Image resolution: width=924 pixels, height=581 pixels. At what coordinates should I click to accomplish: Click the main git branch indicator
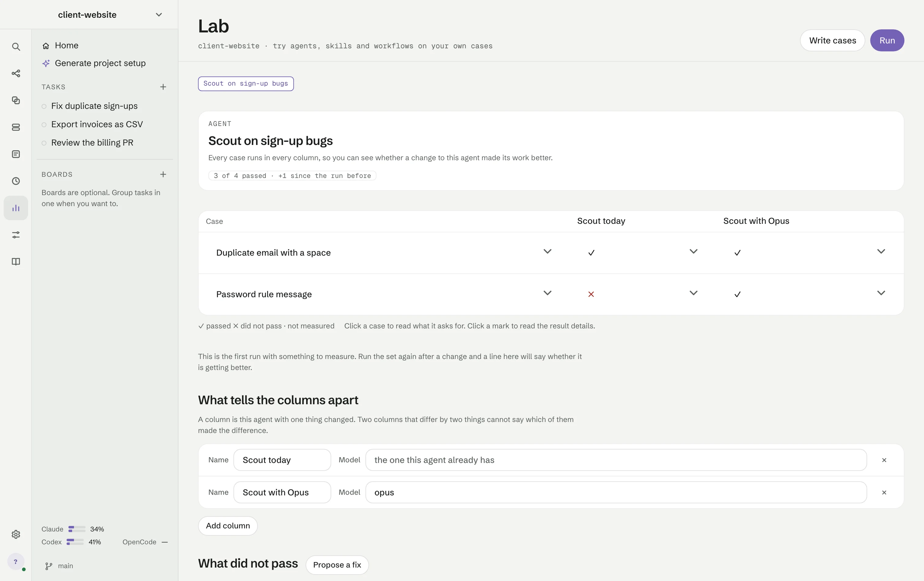59,566
